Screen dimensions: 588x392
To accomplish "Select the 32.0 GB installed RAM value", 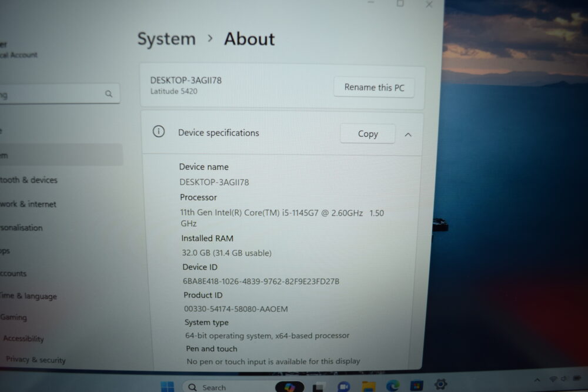I will [x=226, y=253].
